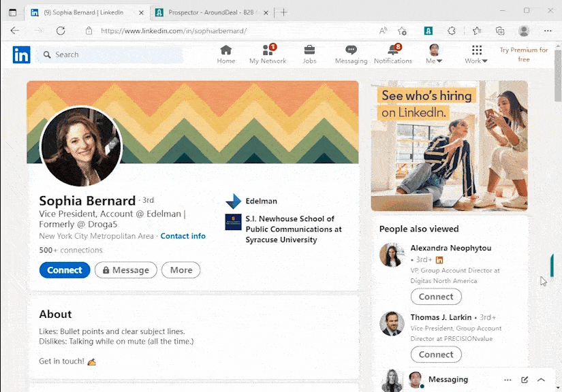The height and width of the screenshot is (392, 562).
Task: Click LinkedIn badge beside Alexandra's 3rd+
Action: point(439,260)
